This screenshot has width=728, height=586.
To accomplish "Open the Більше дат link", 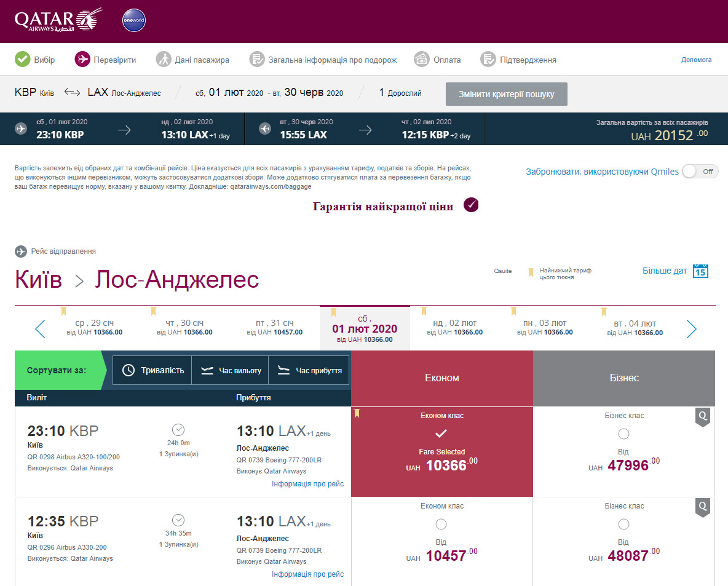I will click(665, 270).
